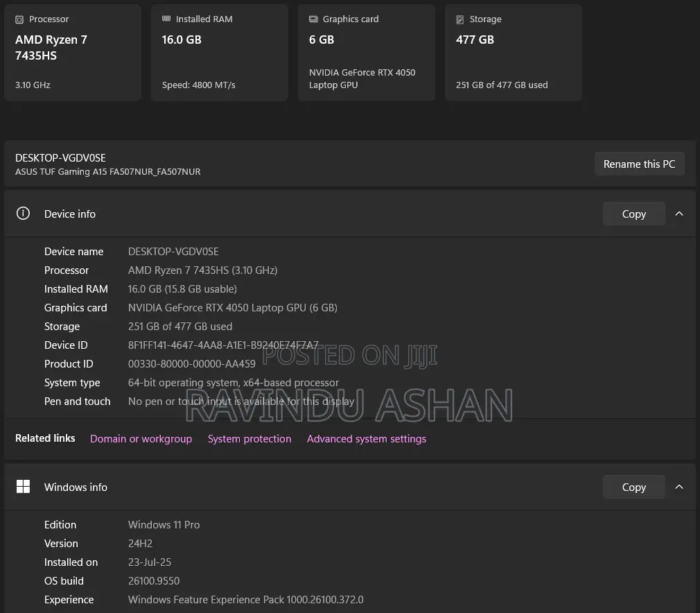Image resolution: width=700 pixels, height=613 pixels.
Task: Open the Graphics card 6 GB card
Action: (x=367, y=53)
